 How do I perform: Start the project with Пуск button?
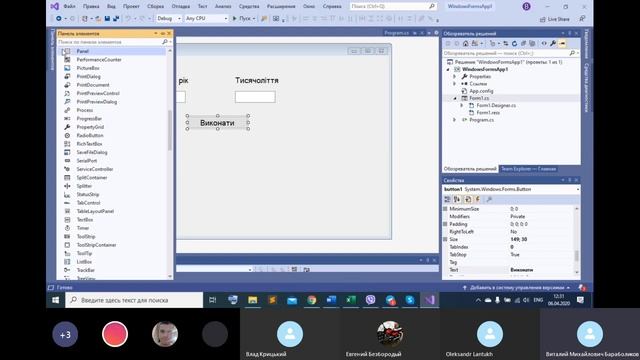pos(244,18)
